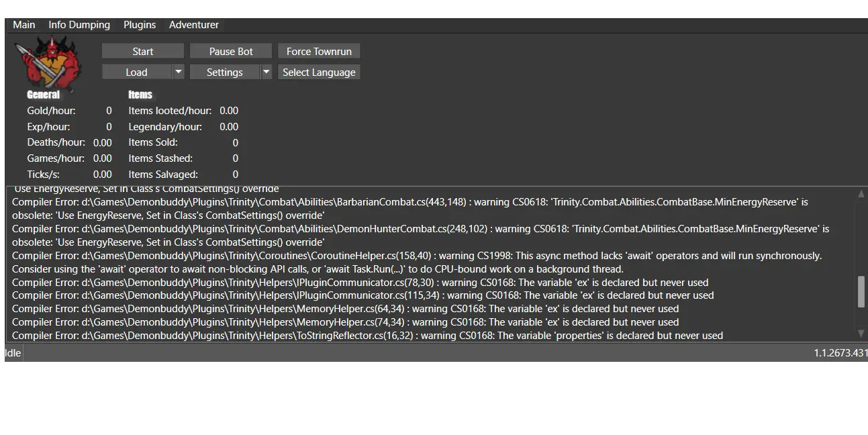Select the Adventurer tab
Image resolution: width=868 pixels, height=435 pixels.
(x=194, y=25)
